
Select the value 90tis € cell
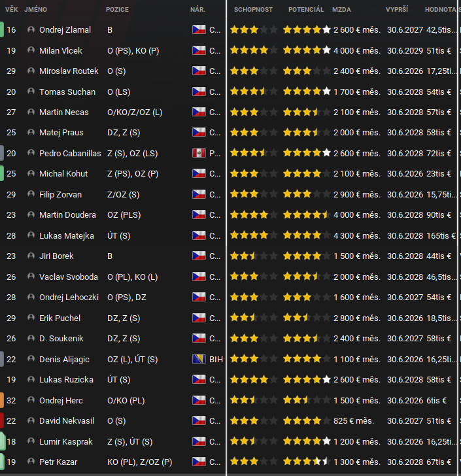point(439,215)
